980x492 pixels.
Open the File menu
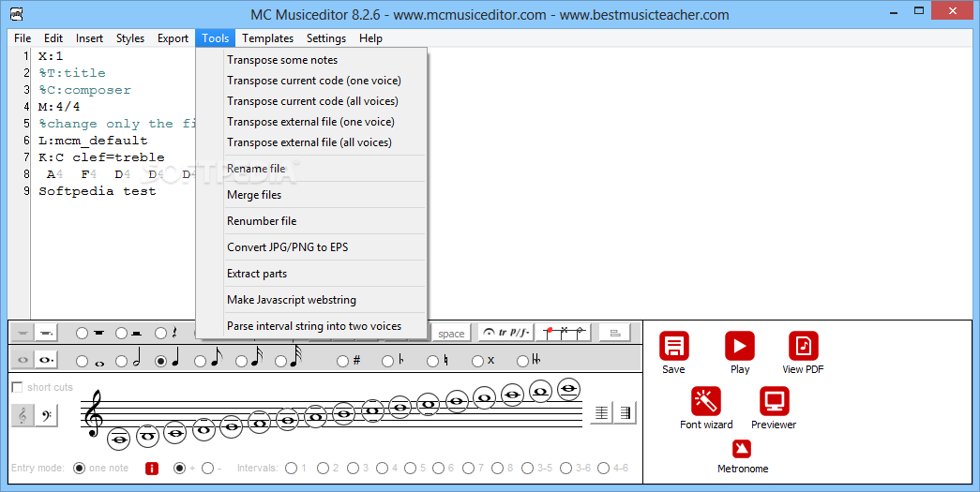point(23,38)
